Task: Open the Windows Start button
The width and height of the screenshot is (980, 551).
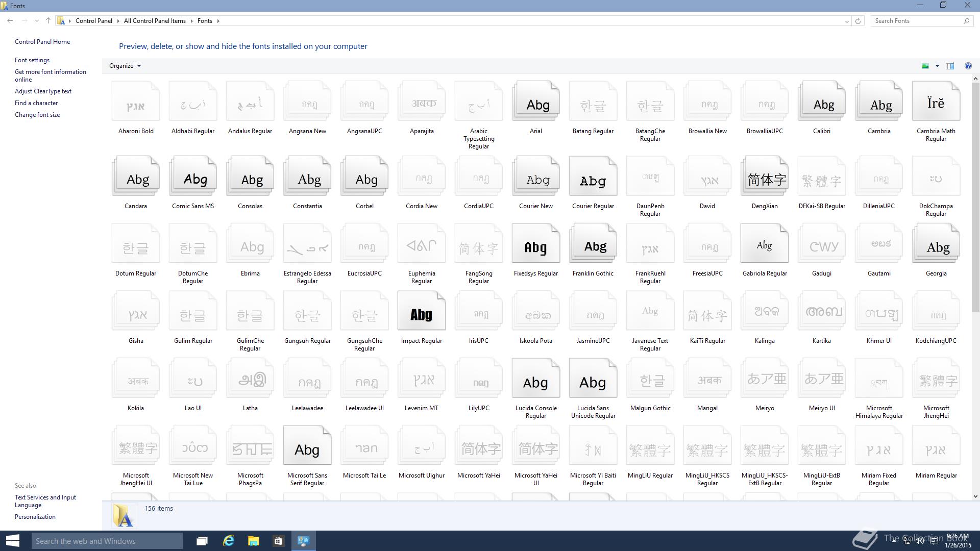Action: point(12,541)
